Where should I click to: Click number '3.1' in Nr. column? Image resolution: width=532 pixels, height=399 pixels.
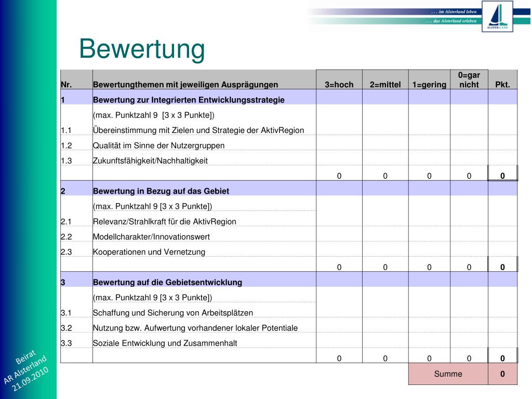(x=66, y=313)
